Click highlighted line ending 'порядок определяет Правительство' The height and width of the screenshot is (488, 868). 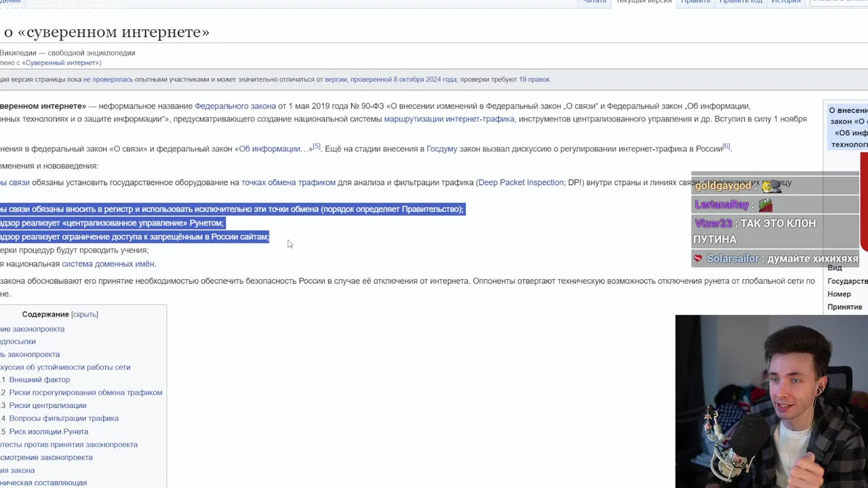pyautogui.click(x=232, y=209)
